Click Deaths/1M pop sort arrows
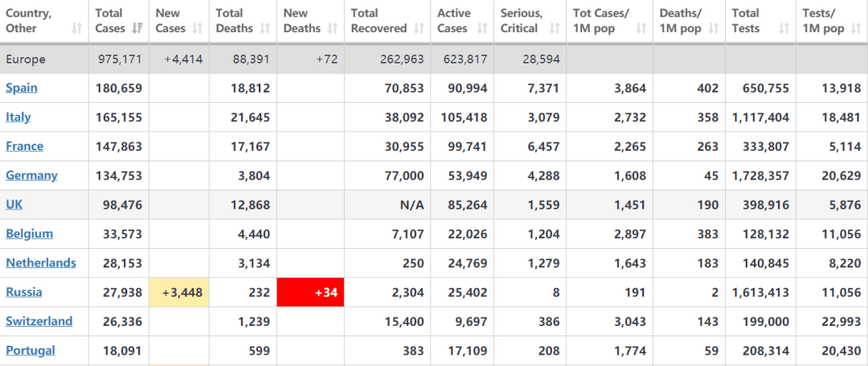Screen dimensions: 868x366 click(x=714, y=29)
